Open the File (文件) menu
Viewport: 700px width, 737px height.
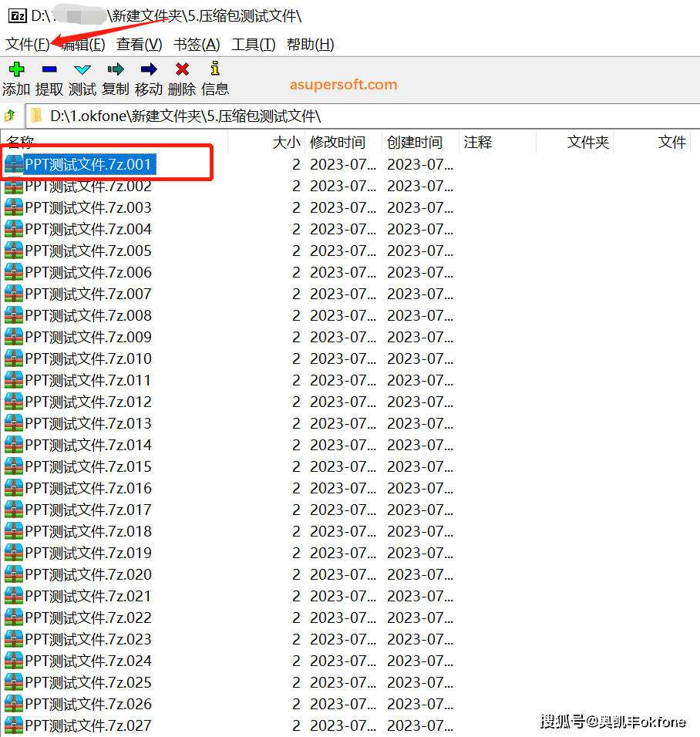pyautogui.click(x=28, y=45)
